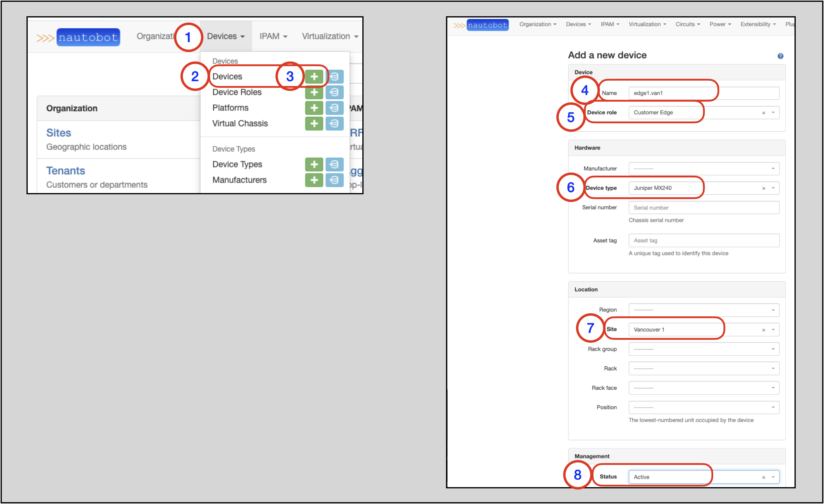The width and height of the screenshot is (824, 504).
Task: Open the Tenants link
Action: [66, 171]
